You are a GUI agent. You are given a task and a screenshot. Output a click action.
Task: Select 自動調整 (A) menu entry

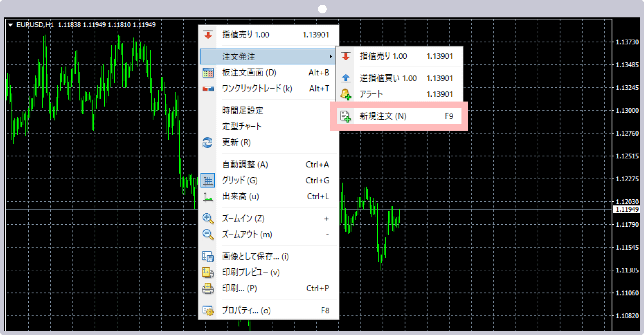coord(268,164)
